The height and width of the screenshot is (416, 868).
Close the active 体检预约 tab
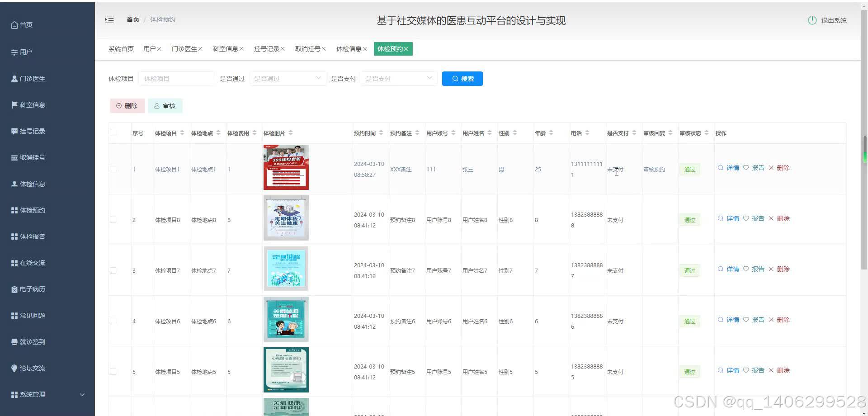coord(406,49)
